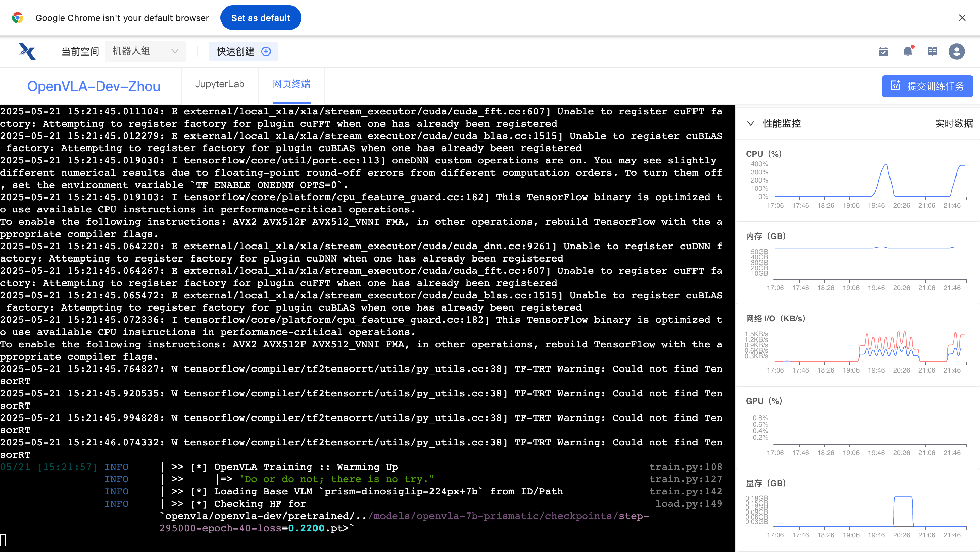Collapse the 性能监控 panel chevron
Image resolution: width=980 pixels, height=553 pixels.
click(x=750, y=123)
